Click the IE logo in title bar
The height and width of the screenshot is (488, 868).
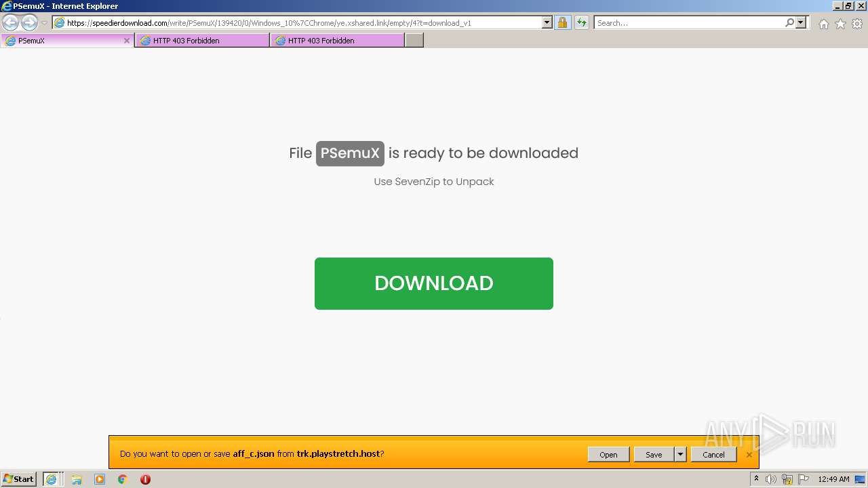7,6
